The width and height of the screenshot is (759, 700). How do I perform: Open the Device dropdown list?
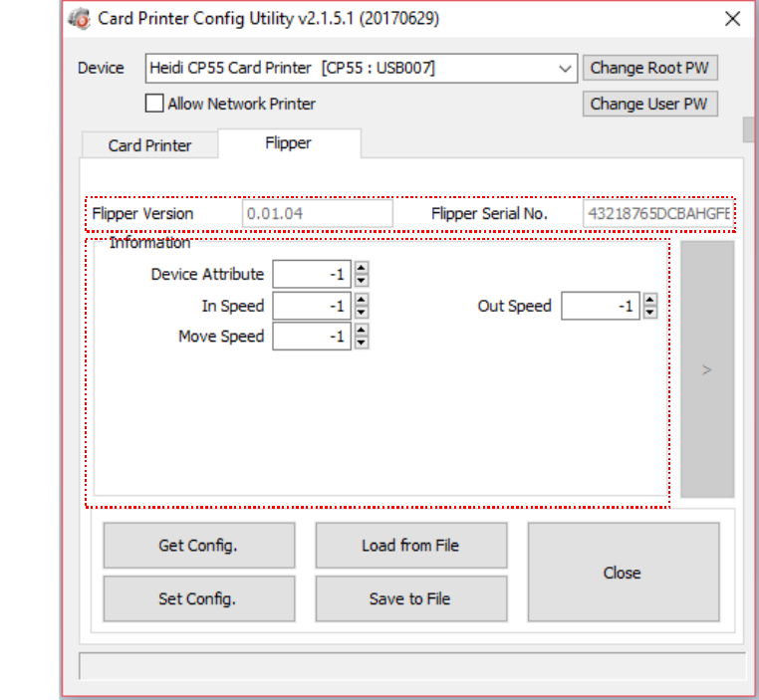pyautogui.click(x=565, y=69)
